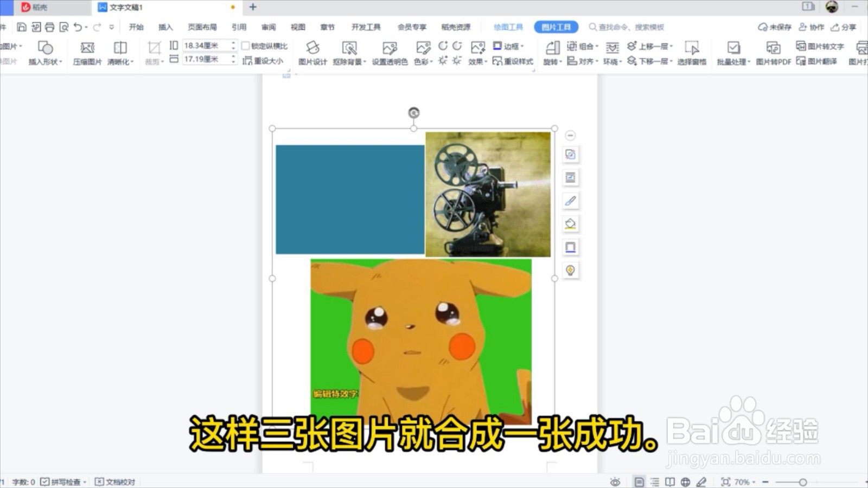
Task: Click the picture height field 18.34厘米
Action: coord(209,46)
